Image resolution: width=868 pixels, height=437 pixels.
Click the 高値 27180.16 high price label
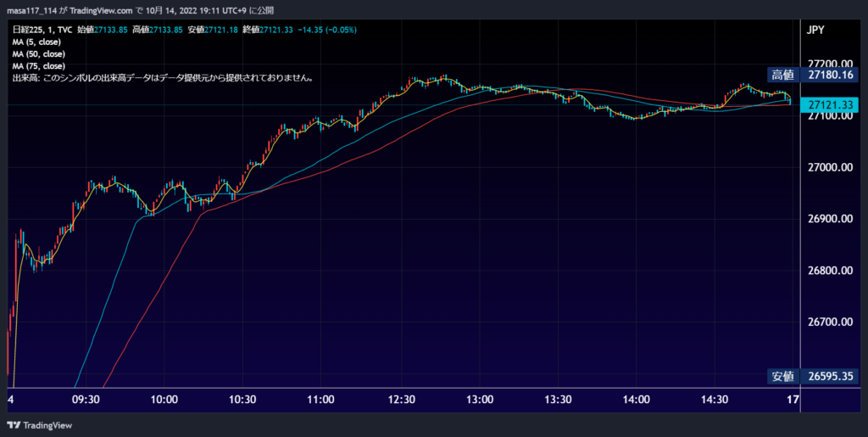[x=813, y=75]
